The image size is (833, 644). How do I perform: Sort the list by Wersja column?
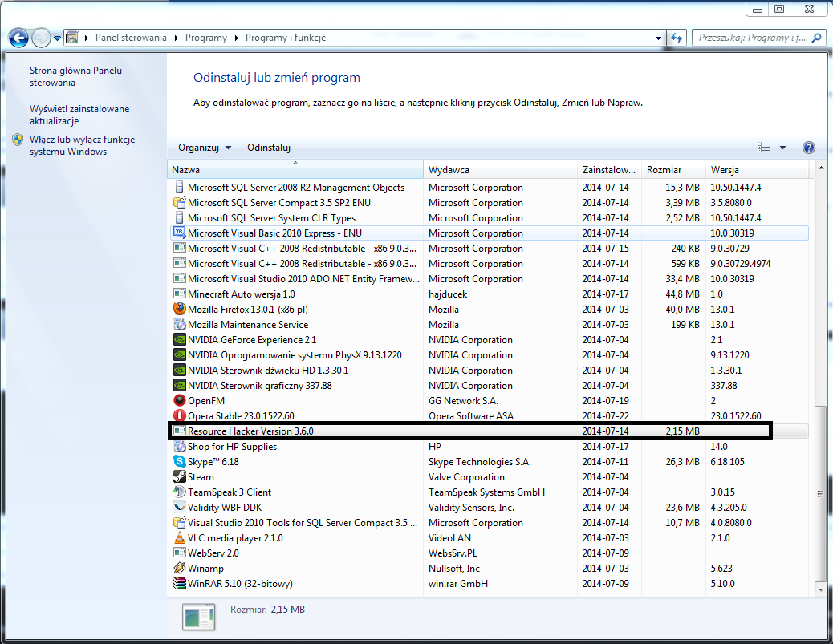pos(757,170)
